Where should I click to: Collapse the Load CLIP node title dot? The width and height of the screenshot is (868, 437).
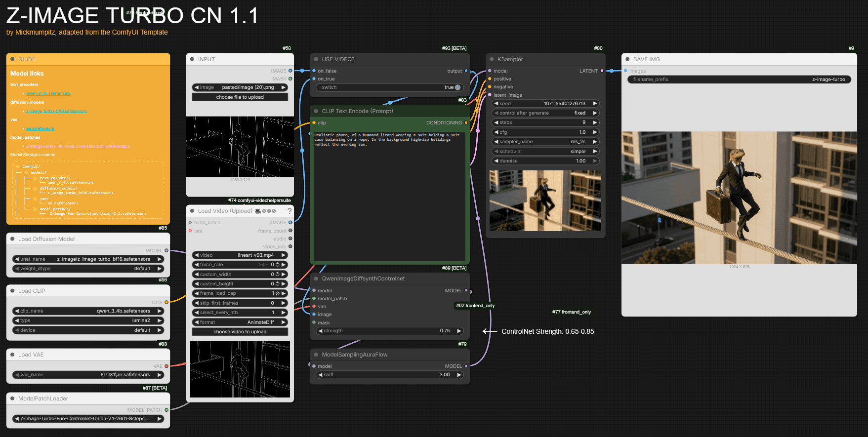point(12,291)
